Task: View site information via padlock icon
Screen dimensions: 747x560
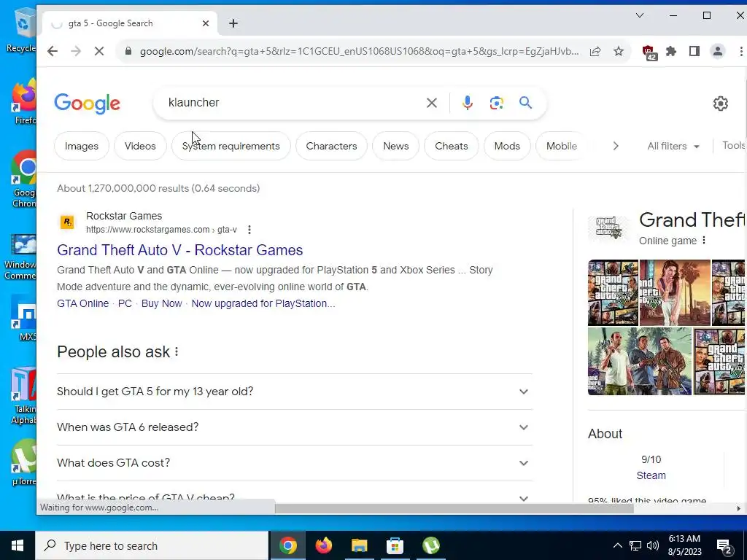Action: (128, 52)
